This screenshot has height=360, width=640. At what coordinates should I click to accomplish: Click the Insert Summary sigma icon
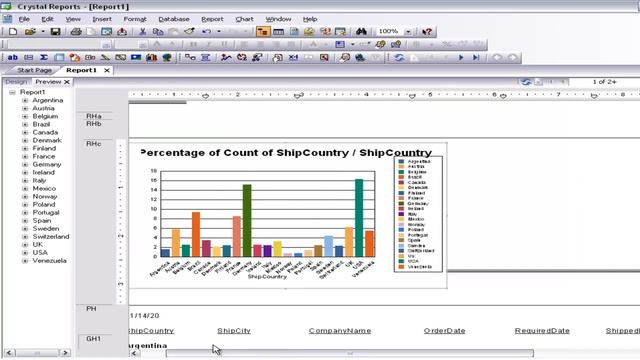[x=44, y=58]
